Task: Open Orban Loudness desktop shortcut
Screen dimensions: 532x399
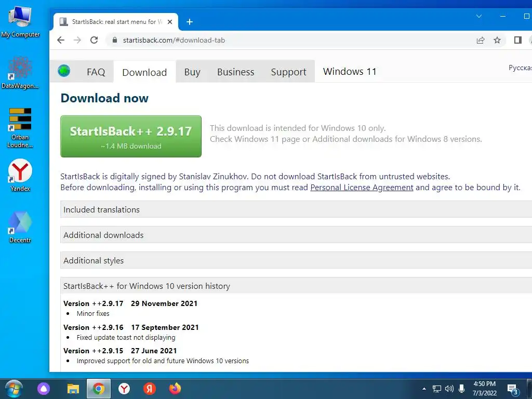Action: [20, 128]
